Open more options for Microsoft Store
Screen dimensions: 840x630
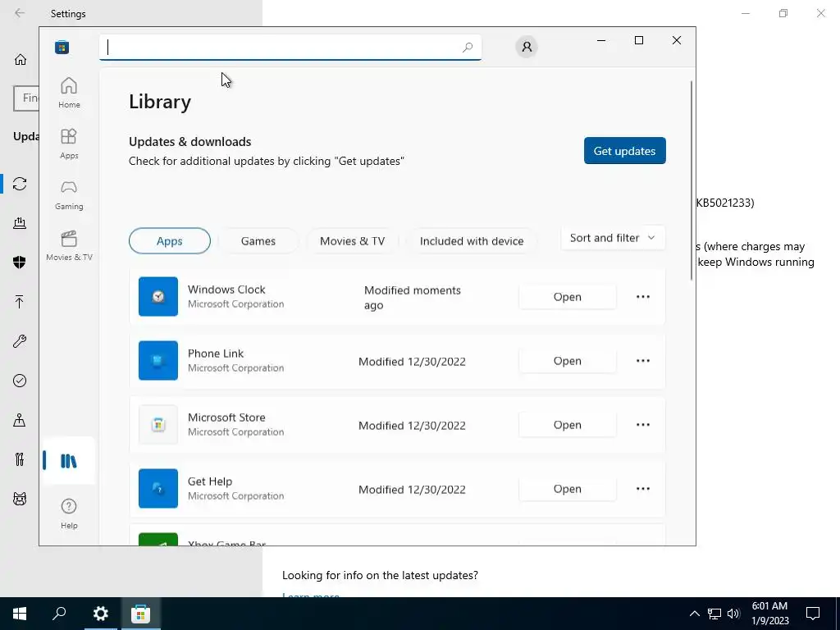[x=643, y=425]
